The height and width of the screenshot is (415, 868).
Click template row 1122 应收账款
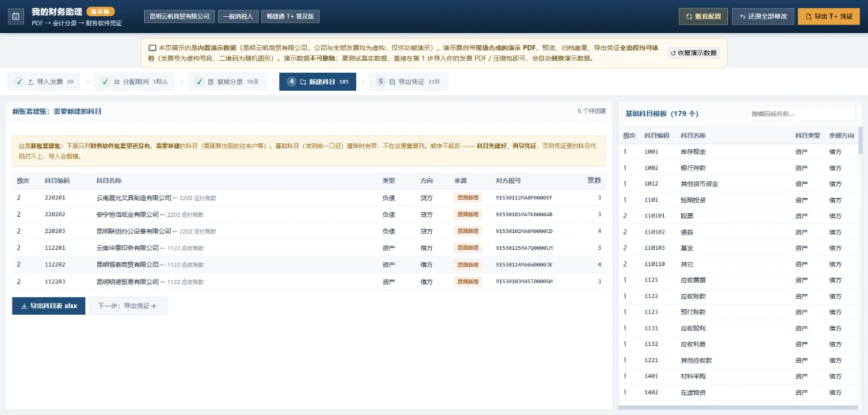point(738,296)
